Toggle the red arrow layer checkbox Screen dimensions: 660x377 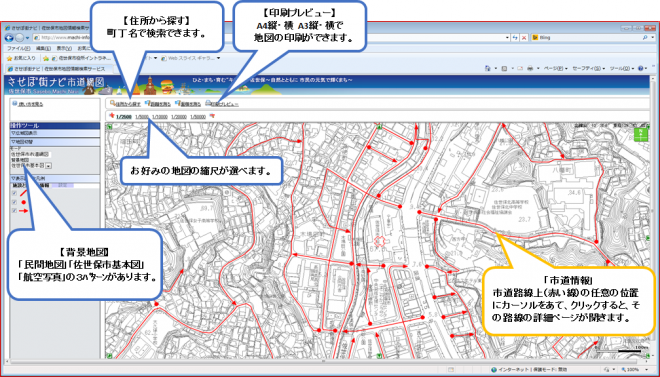(15, 211)
